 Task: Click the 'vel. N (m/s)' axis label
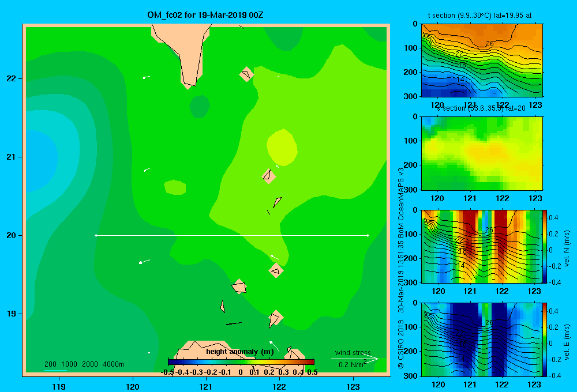(567, 248)
